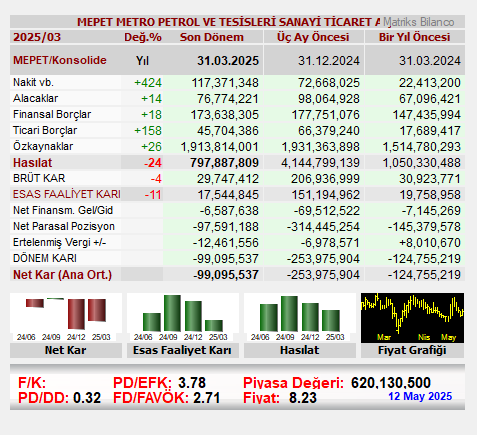477x435 pixels.
Task: Select the Özkaynaklar row label
Action: coord(43,146)
